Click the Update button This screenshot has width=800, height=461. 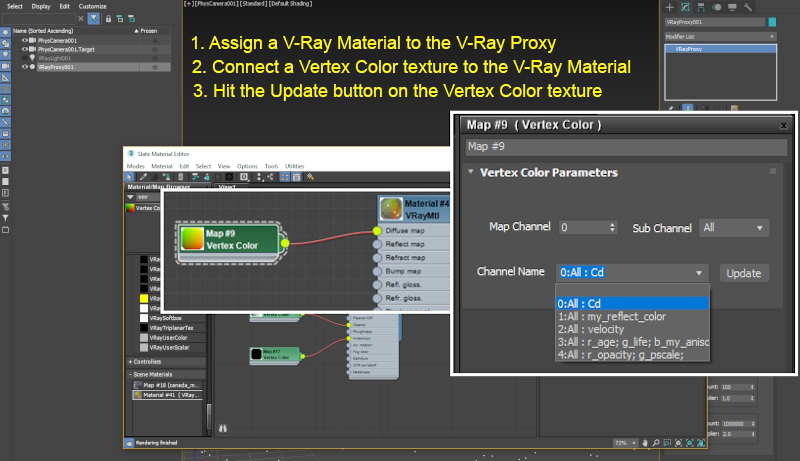coord(743,273)
